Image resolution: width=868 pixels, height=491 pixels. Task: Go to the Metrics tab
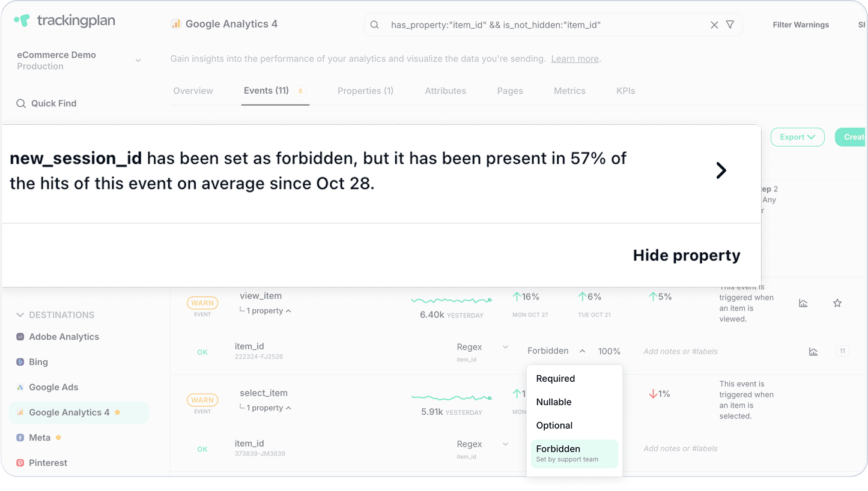pyautogui.click(x=569, y=91)
